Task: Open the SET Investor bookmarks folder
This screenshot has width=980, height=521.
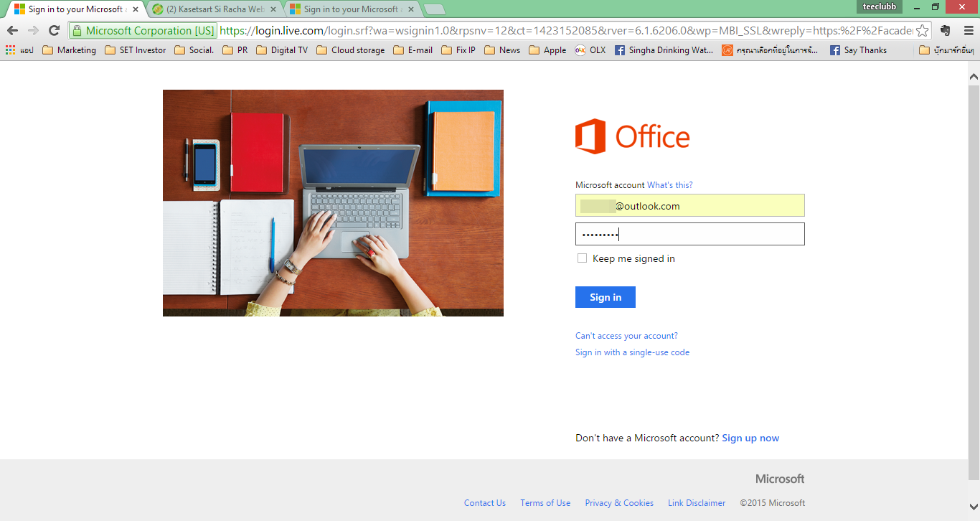Action: click(136, 50)
